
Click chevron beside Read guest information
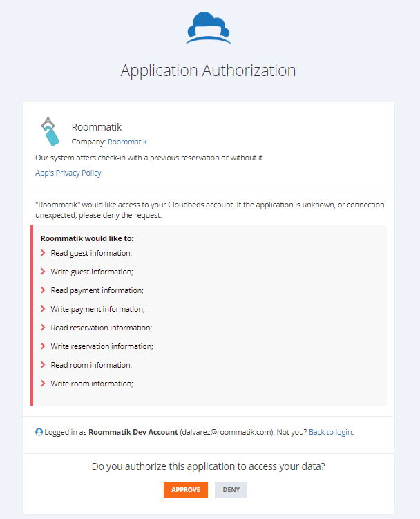(43, 253)
